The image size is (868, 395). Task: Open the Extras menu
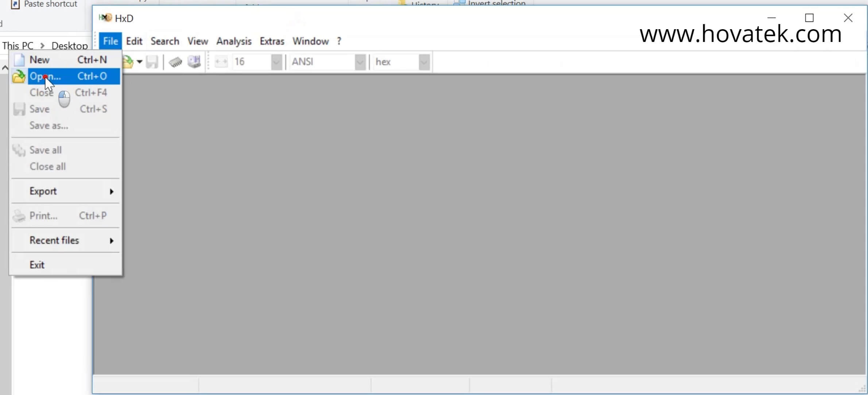[x=272, y=41]
